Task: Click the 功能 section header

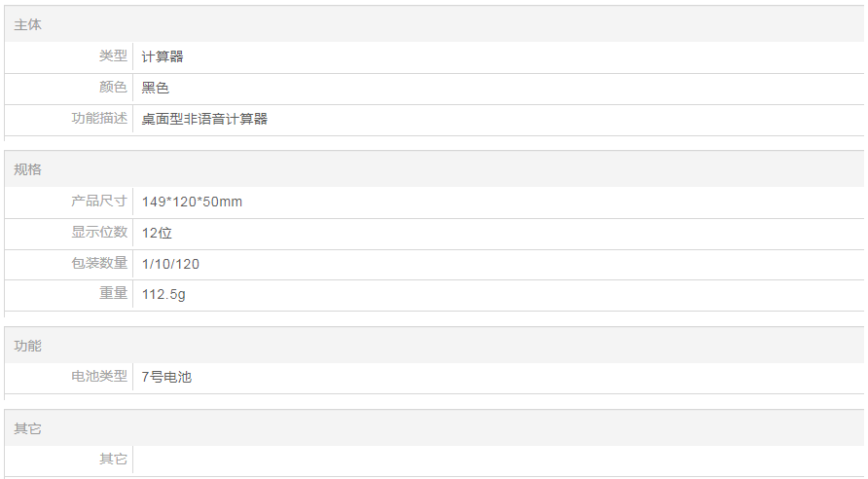Action: pos(28,346)
